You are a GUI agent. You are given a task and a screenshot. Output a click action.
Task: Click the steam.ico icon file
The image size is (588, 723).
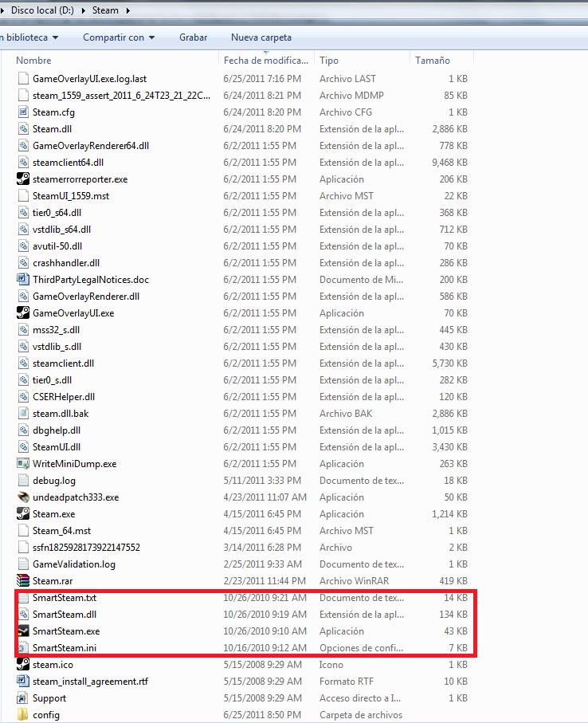(x=23, y=665)
